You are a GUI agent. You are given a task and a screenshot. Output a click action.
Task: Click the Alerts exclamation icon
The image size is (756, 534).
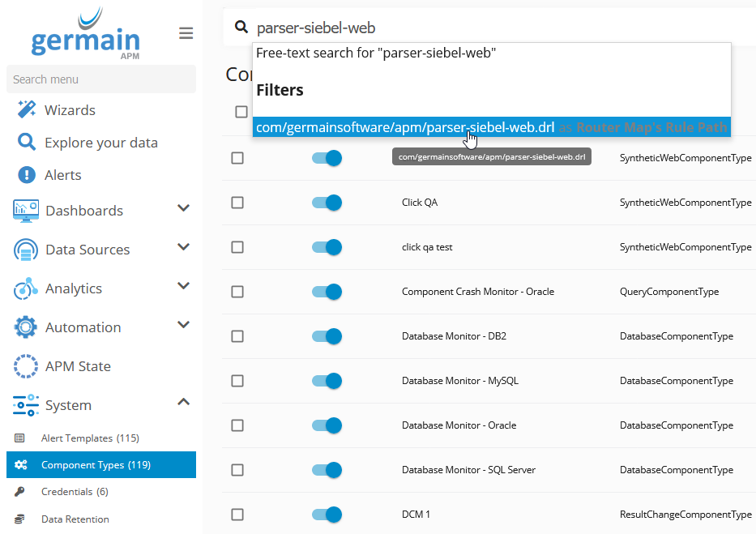point(27,175)
